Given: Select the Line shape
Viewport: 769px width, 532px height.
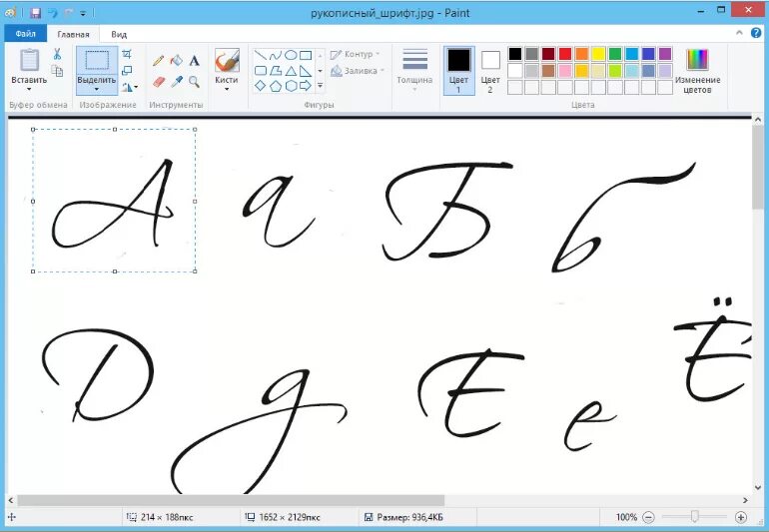Looking at the screenshot, I should (261, 55).
